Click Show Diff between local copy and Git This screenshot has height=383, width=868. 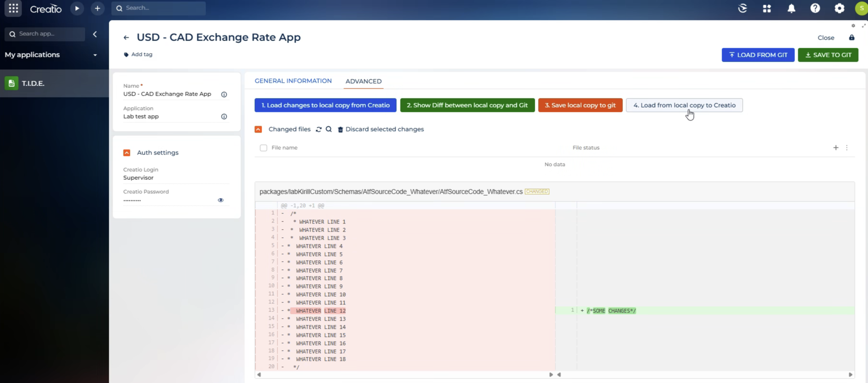click(x=467, y=105)
